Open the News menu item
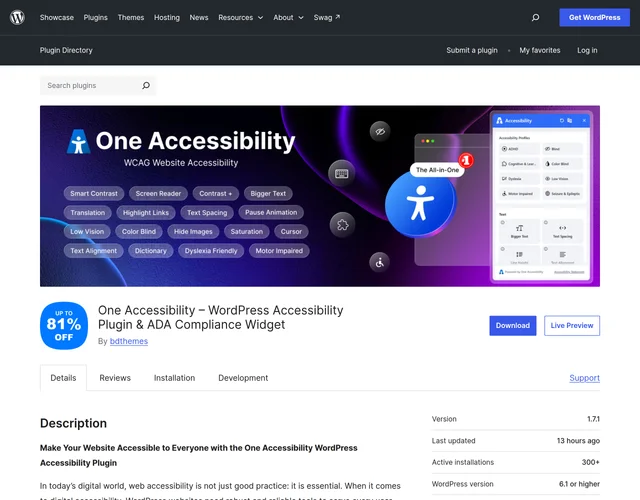640x500 pixels. pos(199,18)
